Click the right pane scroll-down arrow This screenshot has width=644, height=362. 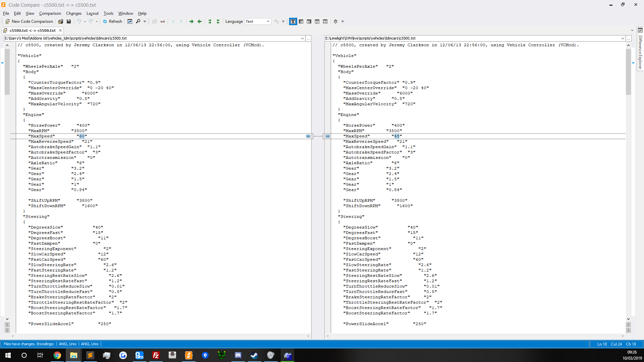pyautogui.click(x=628, y=319)
